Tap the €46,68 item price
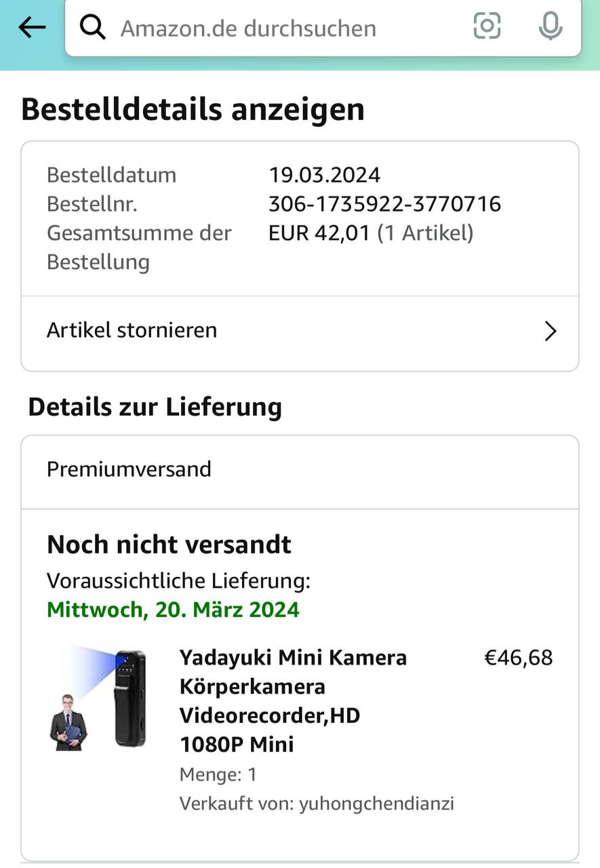Viewport: 600px width, 868px height. click(518, 657)
